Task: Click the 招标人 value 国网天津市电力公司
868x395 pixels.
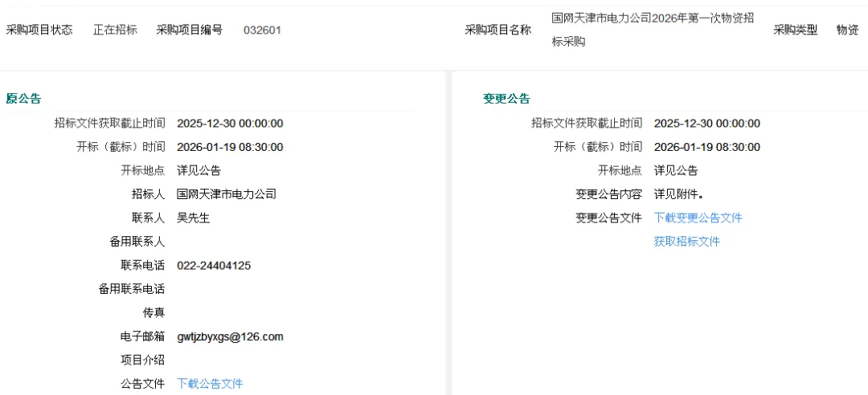Action: [227, 193]
